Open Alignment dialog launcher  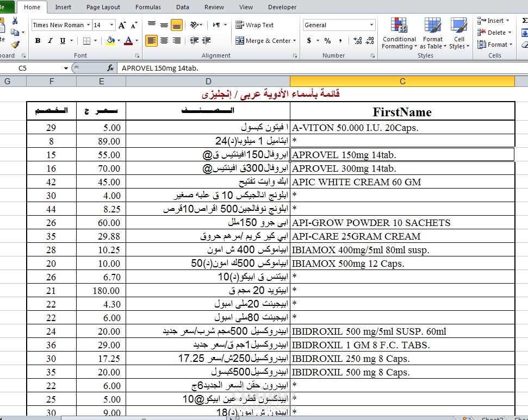click(295, 55)
